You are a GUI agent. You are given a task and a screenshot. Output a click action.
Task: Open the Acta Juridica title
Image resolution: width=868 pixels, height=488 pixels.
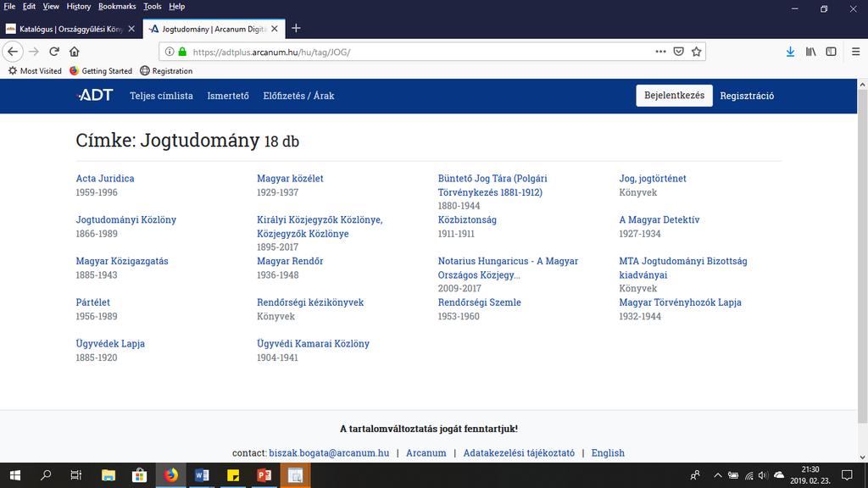(x=104, y=178)
